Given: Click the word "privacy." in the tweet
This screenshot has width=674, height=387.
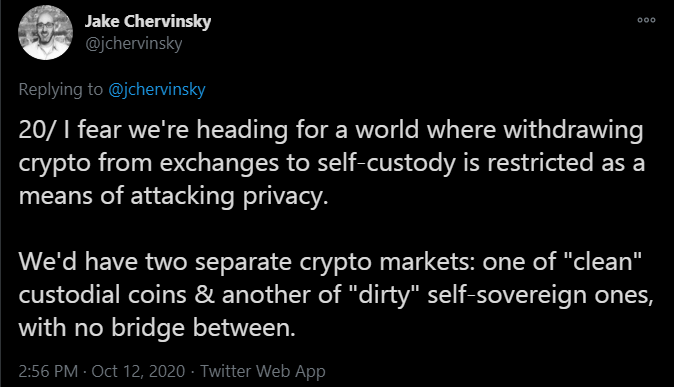Looking at the screenshot, I should tap(285, 196).
